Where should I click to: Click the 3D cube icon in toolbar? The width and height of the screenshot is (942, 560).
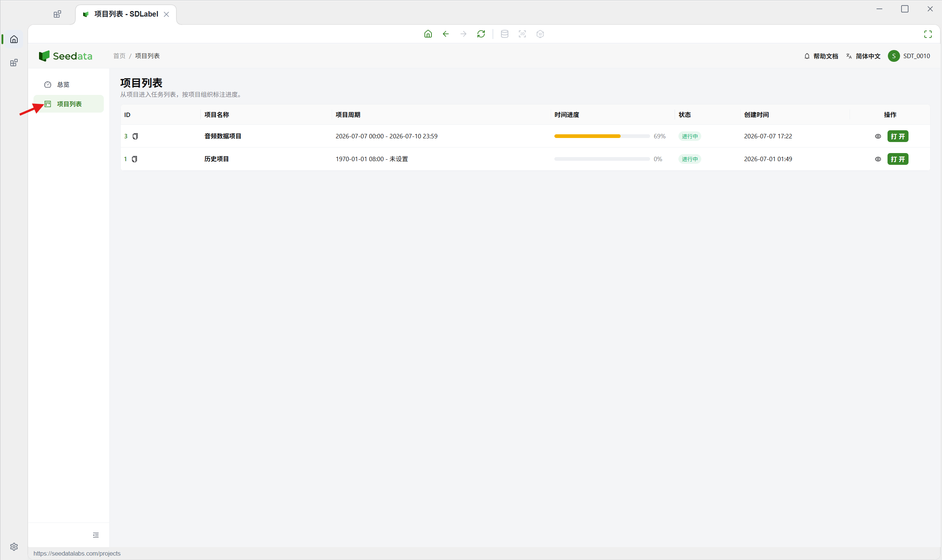(540, 34)
